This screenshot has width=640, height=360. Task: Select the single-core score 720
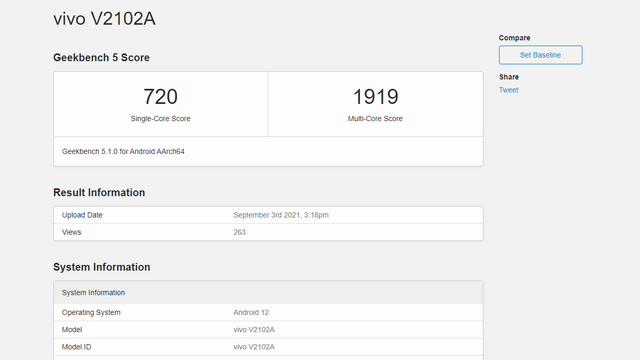pyautogui.click(x=160, y=97)
